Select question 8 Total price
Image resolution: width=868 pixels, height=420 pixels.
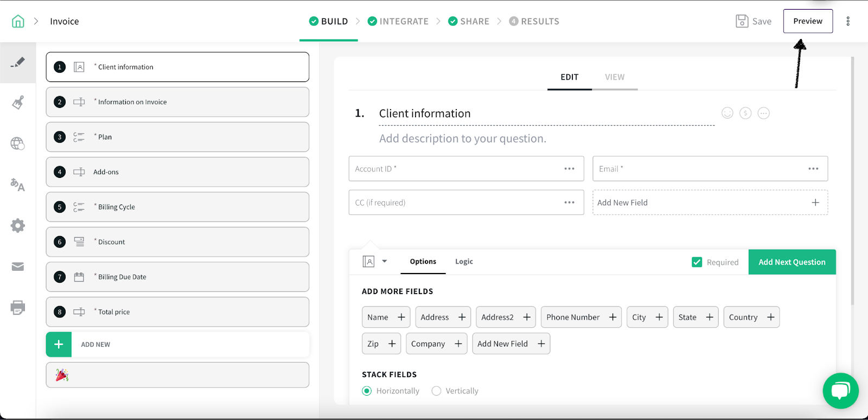177,312
